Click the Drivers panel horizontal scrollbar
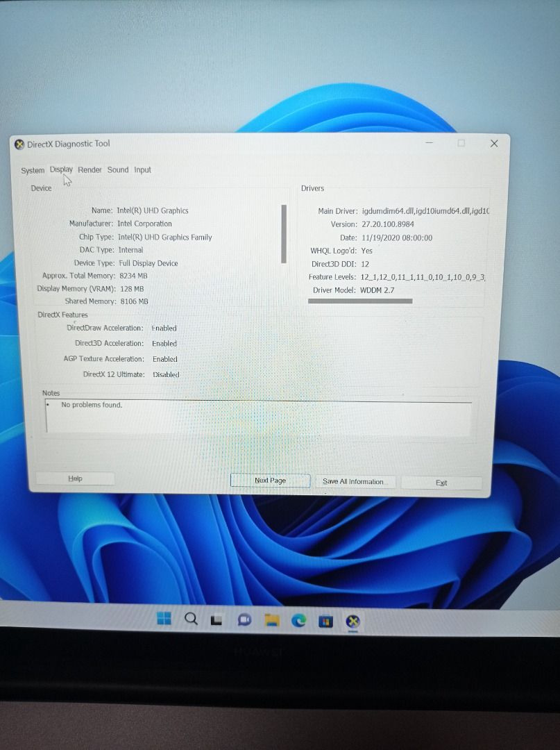560x750 pixels. click(x=360, y=301)
